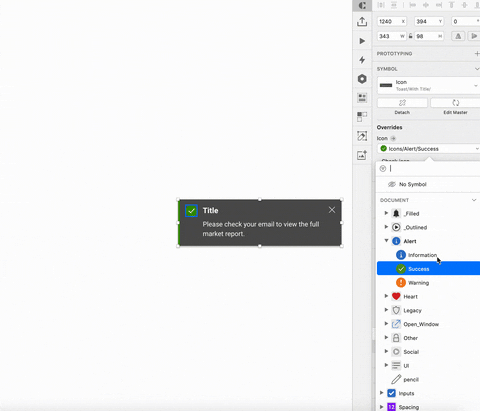Click the image-with-plus icon in sidebar
Viewport: 480px width, 411px height.
(x=362, y=155)
